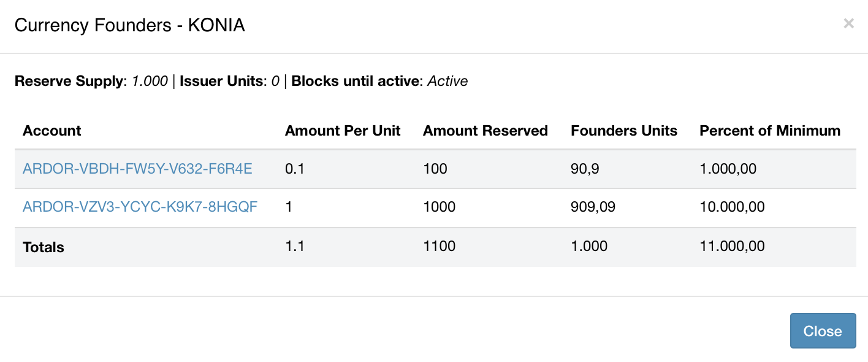The image size is (868, 362).
Task: Click the italic Active status text
Action: (447, 81)
